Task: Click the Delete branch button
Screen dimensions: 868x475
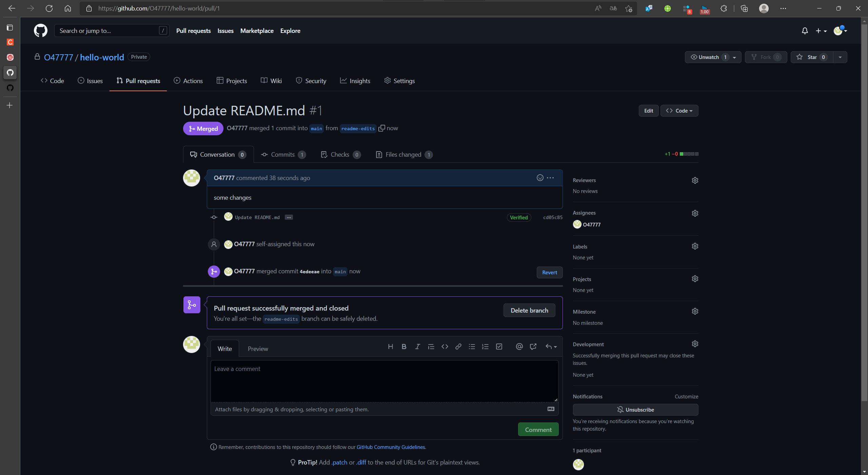Action: (529, 310)
